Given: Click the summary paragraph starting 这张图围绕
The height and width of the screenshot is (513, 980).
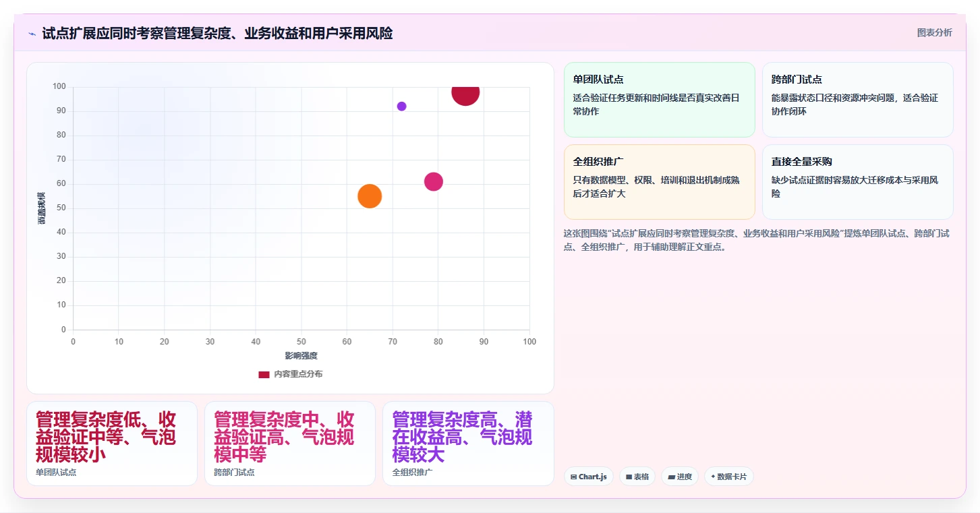Looking at the screenshot, I should click(x=757, y=240).
